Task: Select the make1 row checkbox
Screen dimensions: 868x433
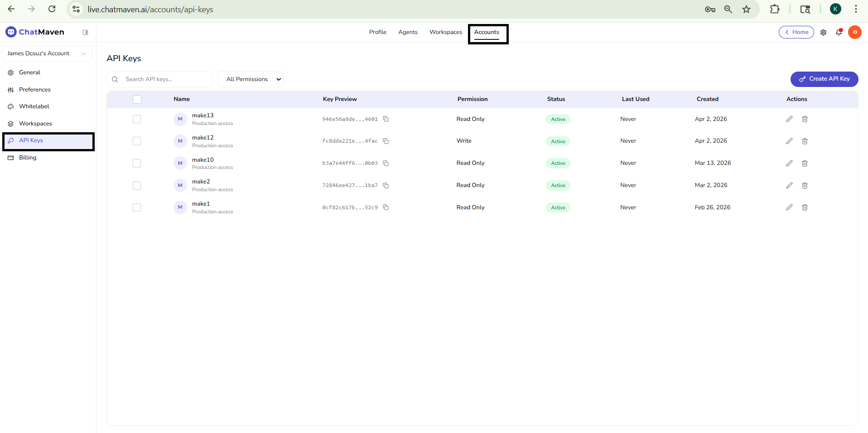Action: tap(137, 207)
